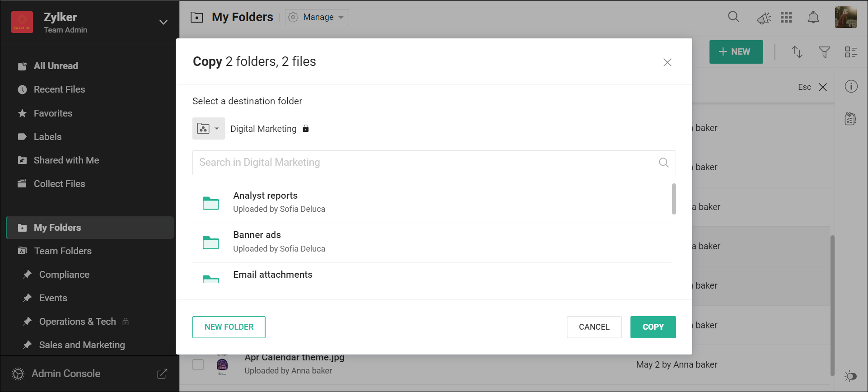Open Team Folders in sidebar
868x392 pixels.
[63, 251]
